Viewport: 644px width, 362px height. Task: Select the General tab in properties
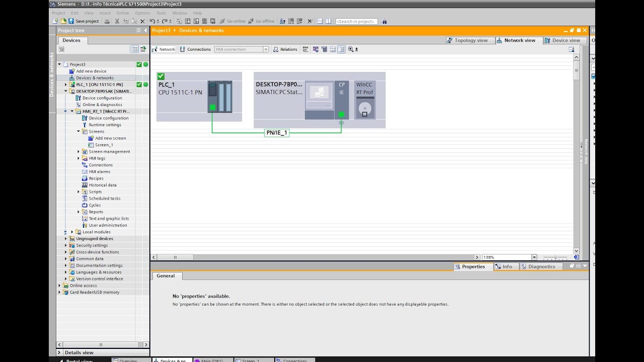point(166,276)
